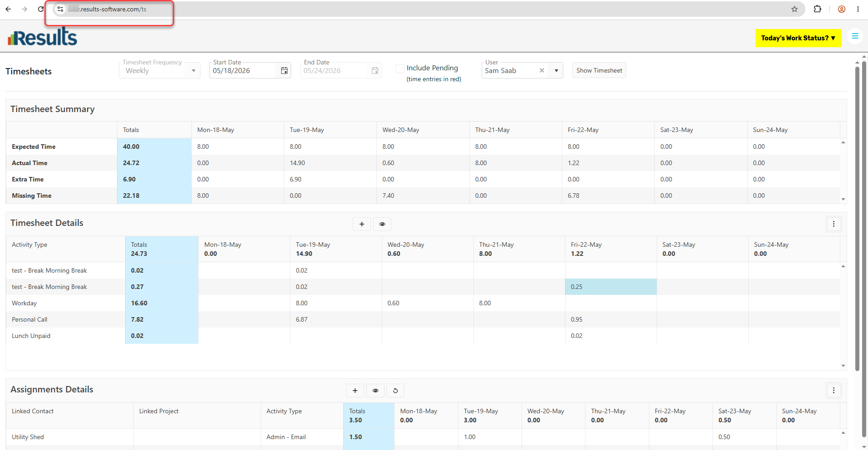The height and width of the screenshot is (450, 868).
Task: Clear the Sam Saab user selection
Action: click(x=541, y=70)
